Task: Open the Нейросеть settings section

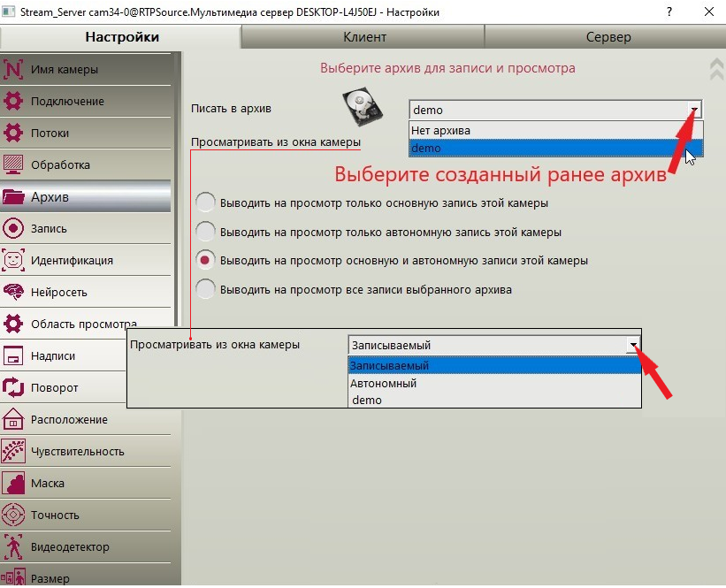Action: click(x=86, y=292)
